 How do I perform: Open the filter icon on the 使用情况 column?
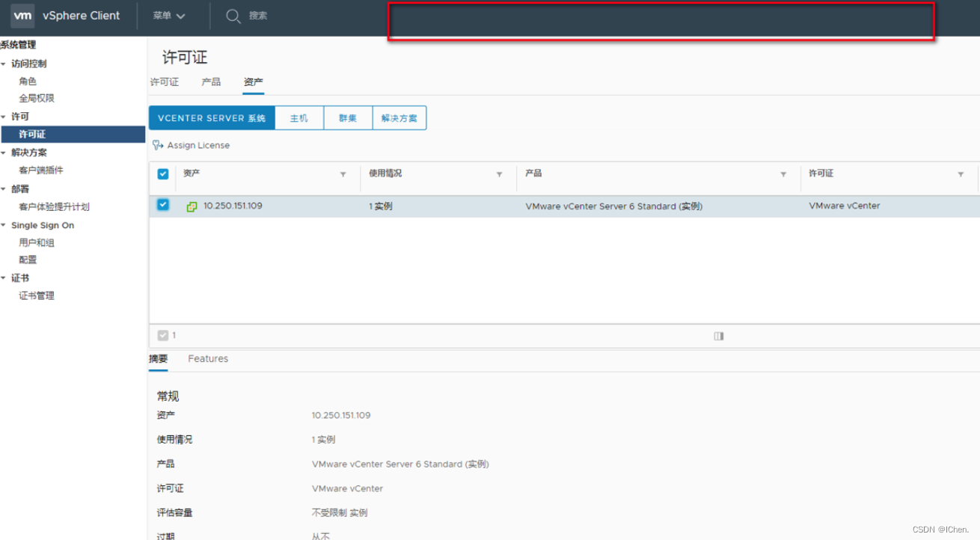499,174
